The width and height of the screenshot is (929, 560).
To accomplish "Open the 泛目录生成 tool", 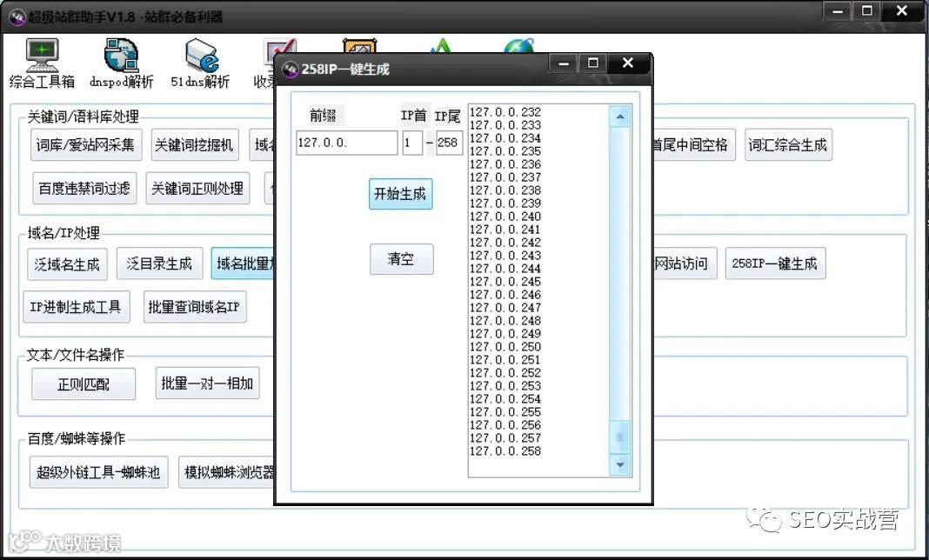I will click(x=159, y=263).
